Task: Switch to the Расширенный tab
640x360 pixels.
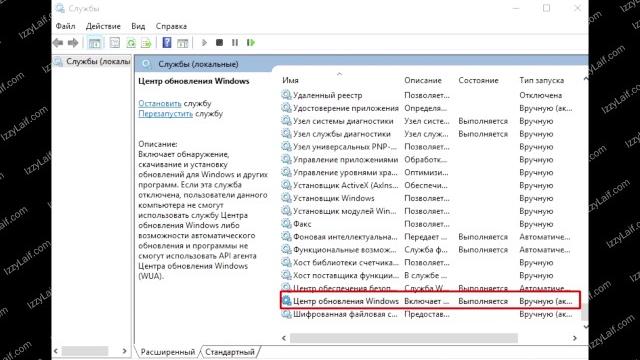Action: 168,351
